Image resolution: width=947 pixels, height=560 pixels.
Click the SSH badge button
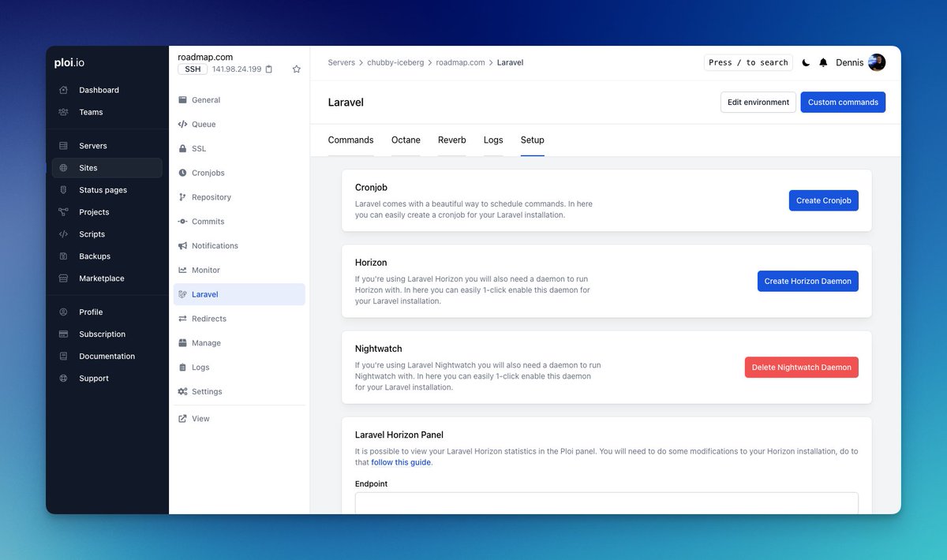click(193, 69)
